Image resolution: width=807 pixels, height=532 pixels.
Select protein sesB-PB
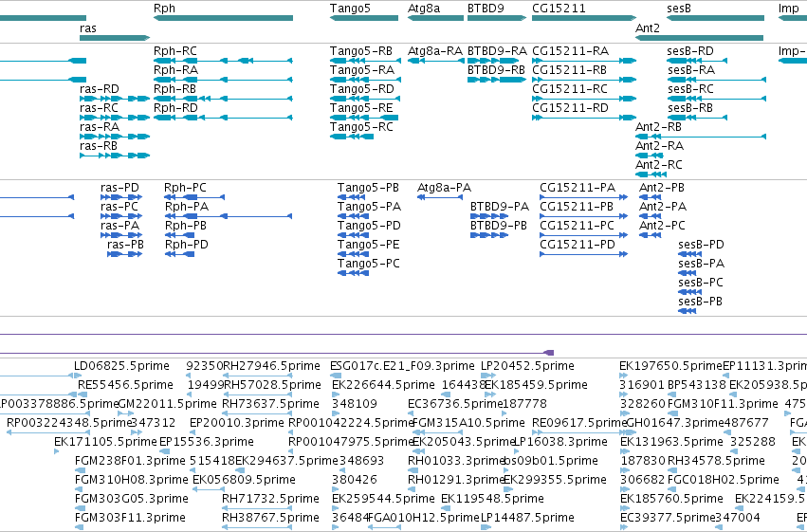coord(688,311)
